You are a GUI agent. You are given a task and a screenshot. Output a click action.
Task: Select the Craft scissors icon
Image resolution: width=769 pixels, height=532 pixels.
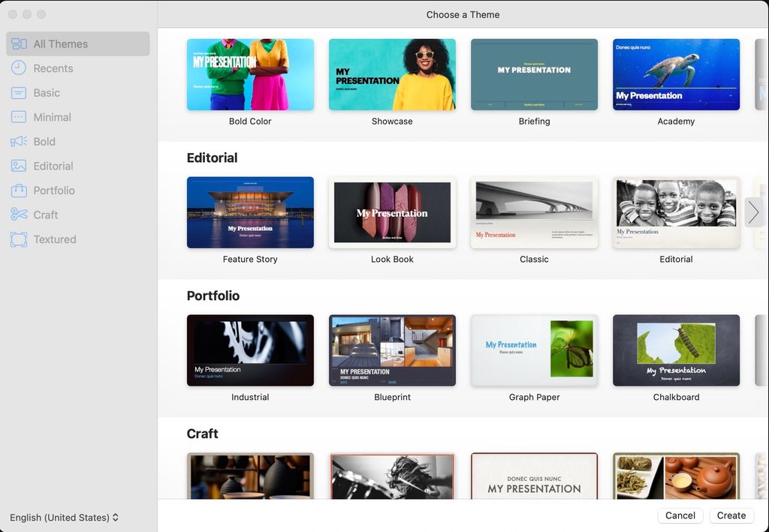[x=20, y=215]
